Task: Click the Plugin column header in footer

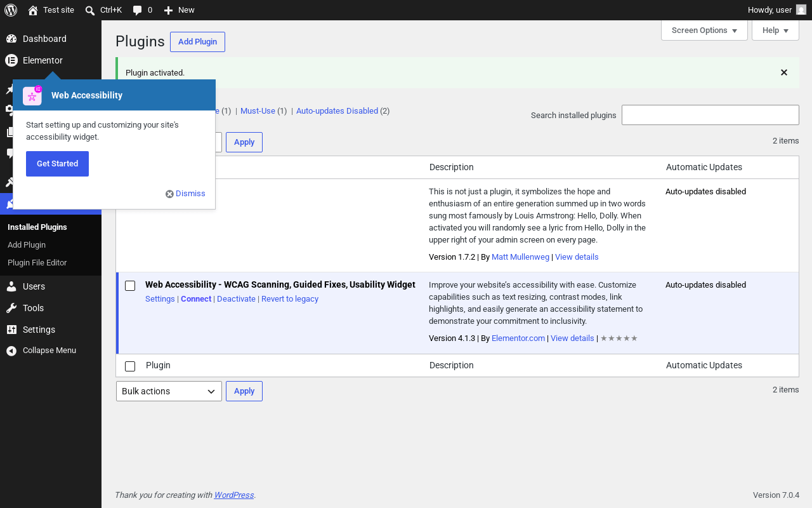Action: (x=158, y=366)
